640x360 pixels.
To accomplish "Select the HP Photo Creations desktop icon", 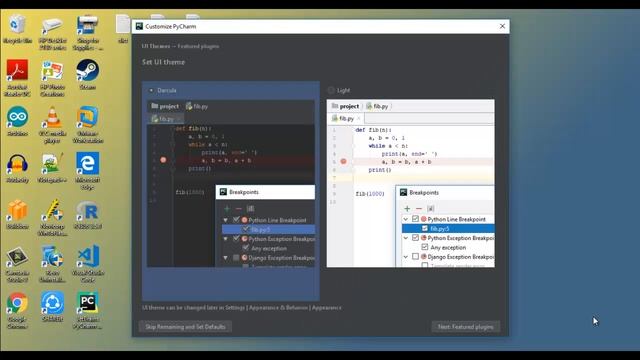I will (x=52, y=78).
